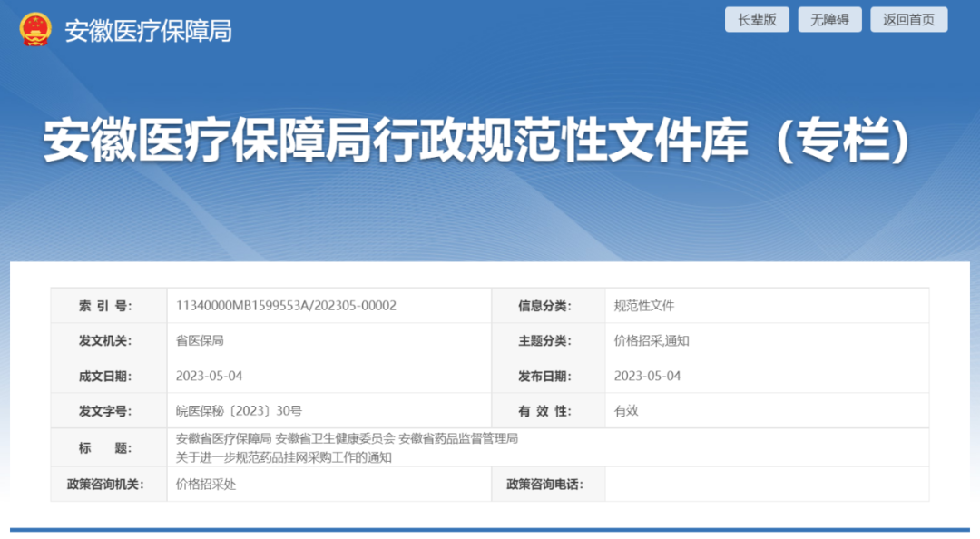The image size is (980, 539).
Task: Select index number 11340000MB1599553A/202305-00002
Action: 286,306
